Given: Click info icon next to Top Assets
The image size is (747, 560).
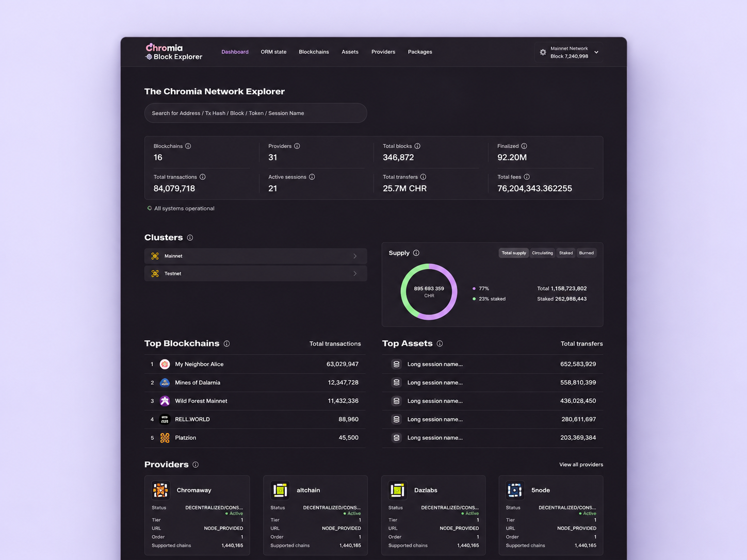Looking at the screenshot, I should tap(440, 343).
